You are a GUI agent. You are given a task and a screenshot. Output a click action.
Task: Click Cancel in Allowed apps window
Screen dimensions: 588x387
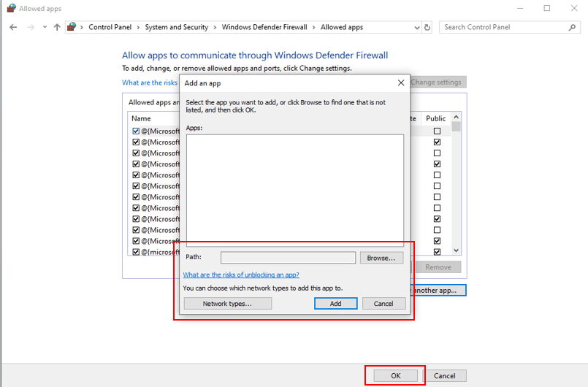(x=445, y=375)
